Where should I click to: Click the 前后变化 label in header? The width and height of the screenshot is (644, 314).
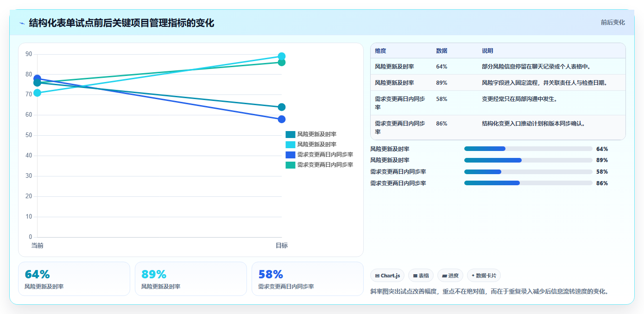coord(612,22)
